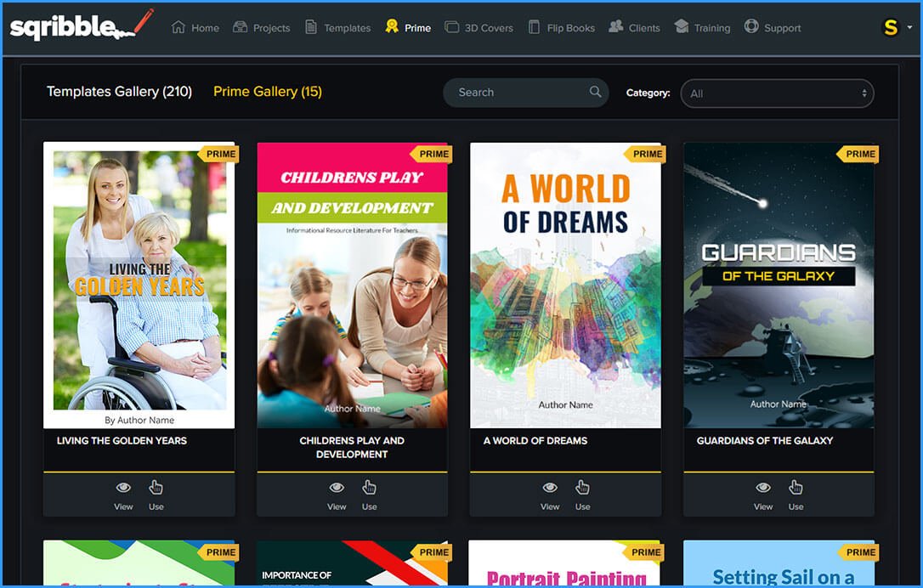The image size is (923, 588).
Task: Click the 3D Covers icon
Action: tap(451, 27)
